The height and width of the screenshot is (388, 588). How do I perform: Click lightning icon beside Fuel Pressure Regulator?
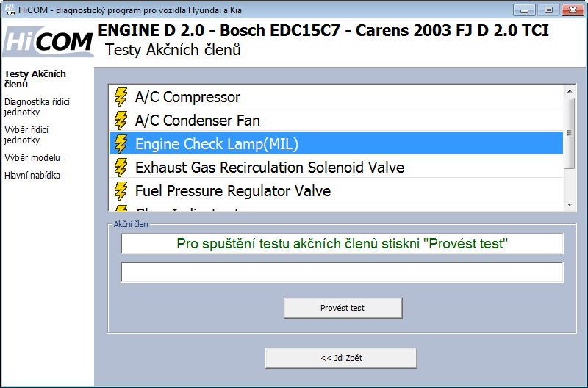pos(120,191)
